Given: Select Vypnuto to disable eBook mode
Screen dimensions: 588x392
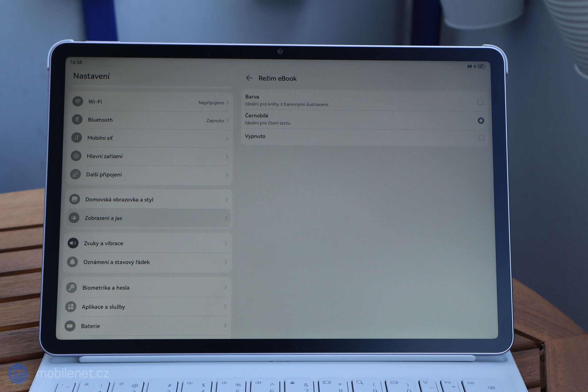Looking at the screenshot, I should point(481,138).
